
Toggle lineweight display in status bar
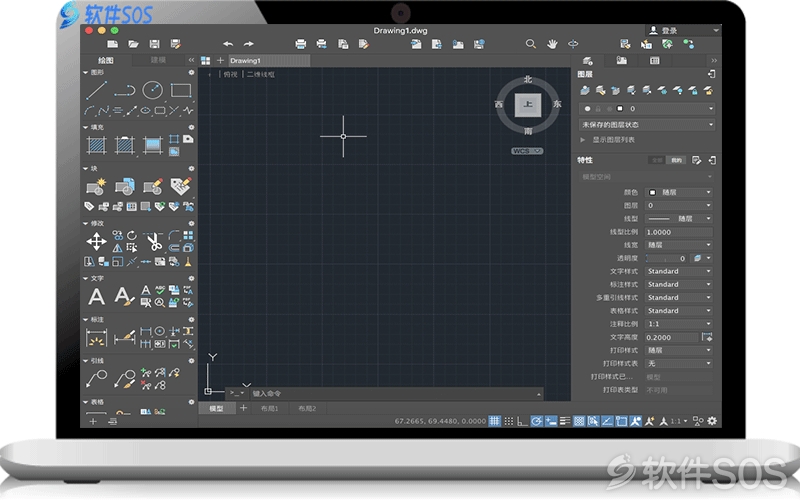pyautogui.click(x=565, y=421)
